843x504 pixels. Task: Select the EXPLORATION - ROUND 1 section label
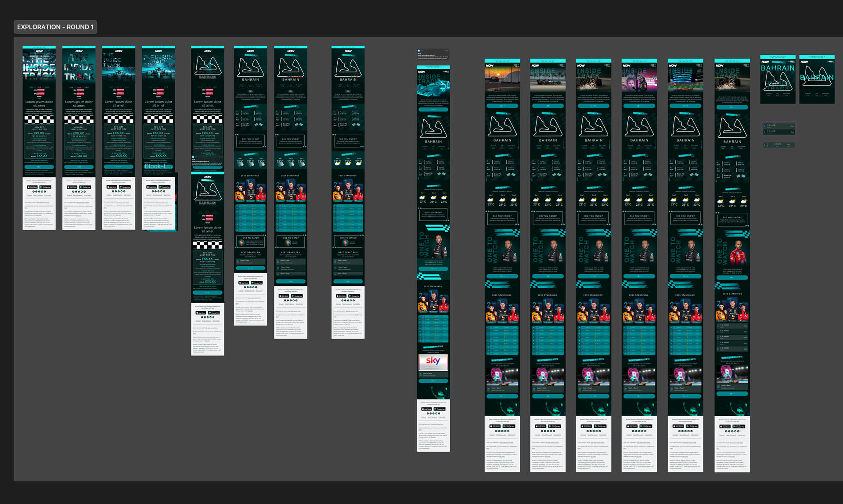coord(55,27)
